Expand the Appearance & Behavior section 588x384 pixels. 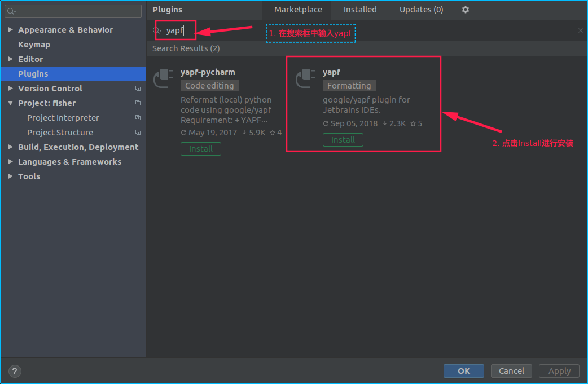[x=10, y=29]
